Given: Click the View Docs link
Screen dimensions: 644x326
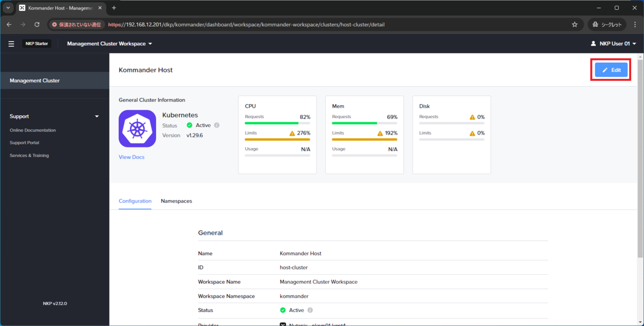Looking at the screenshot, I should 131,157.
